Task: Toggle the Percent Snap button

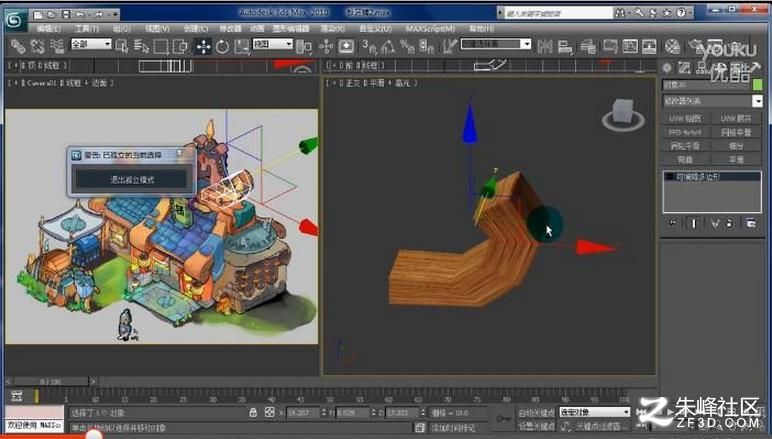Action: (x=407, y=46)
